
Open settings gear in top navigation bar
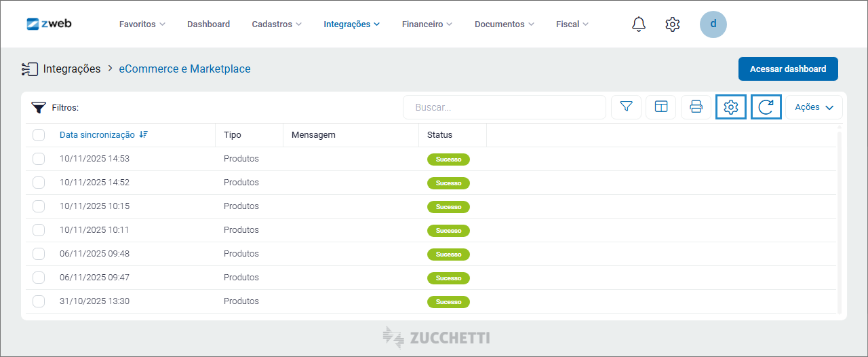click(x=672, y=24)
